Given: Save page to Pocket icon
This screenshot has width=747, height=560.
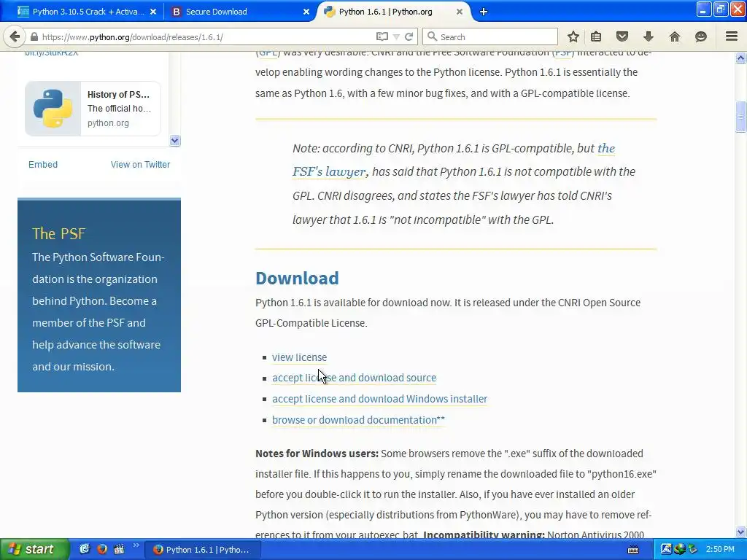Looking at the screenshot, I should pyautogui.click(x=622, y=36).
